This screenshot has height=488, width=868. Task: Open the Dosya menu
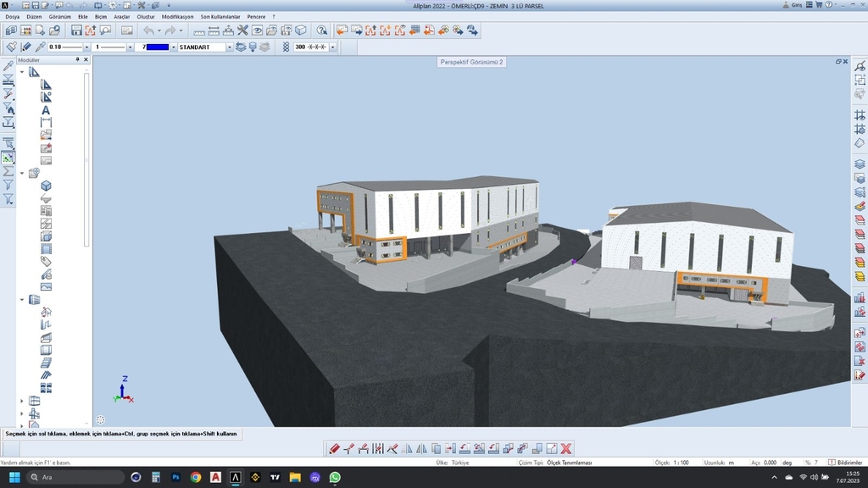(x=12, y=16)
